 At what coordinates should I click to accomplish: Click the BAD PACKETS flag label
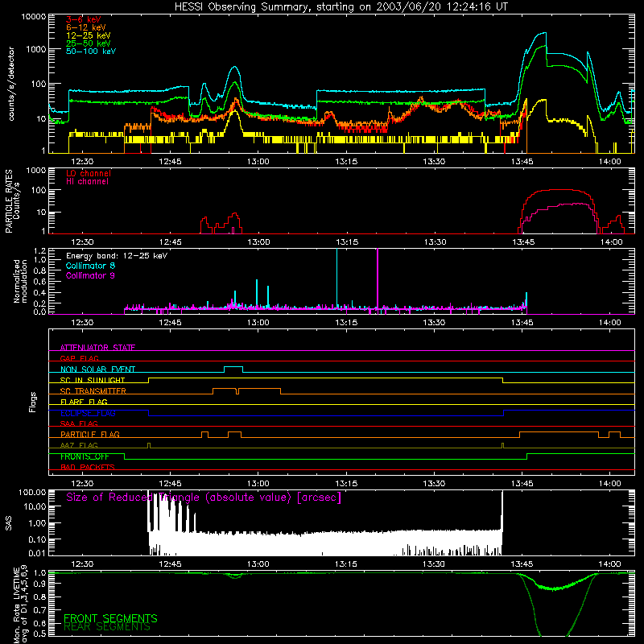click(88, 467)
